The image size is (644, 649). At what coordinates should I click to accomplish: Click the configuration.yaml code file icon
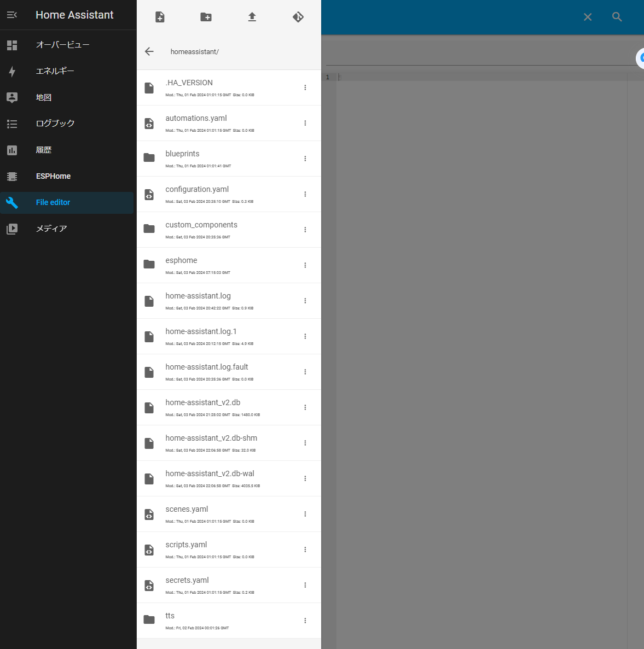pos(149,195)
